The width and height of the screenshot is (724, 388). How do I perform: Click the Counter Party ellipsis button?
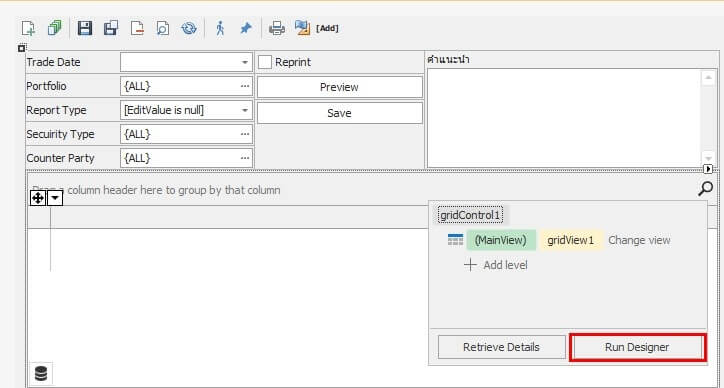[x=245, y=158]
